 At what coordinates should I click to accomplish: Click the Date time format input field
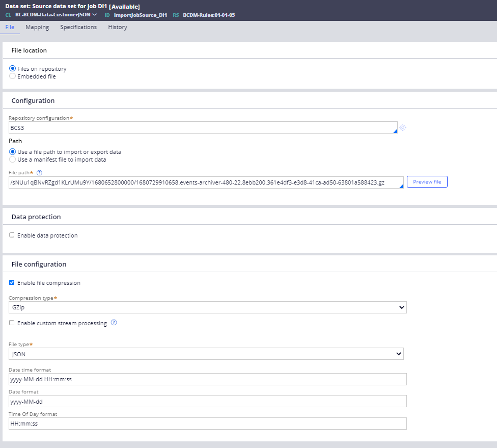coord(204,379)
